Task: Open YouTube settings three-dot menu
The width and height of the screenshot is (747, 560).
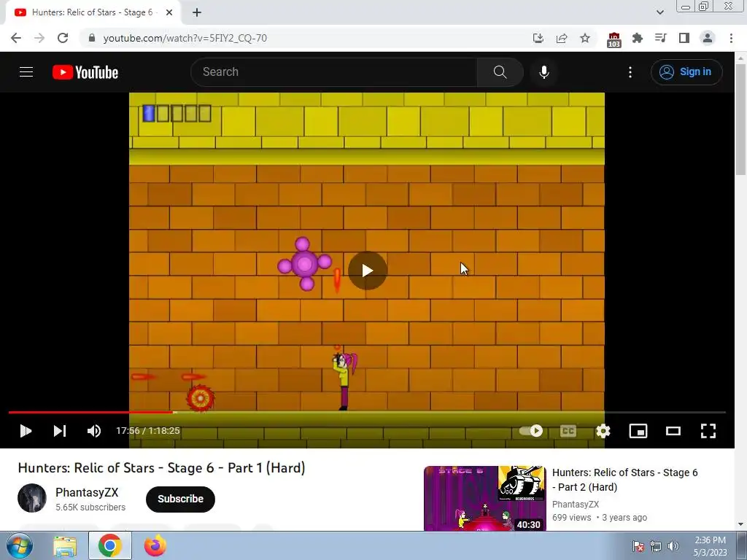Action: click(x=630, y=72)
